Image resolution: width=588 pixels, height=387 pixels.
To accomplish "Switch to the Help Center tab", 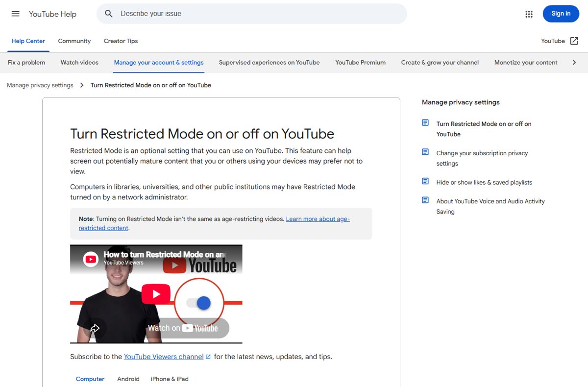I will tap(28, 41).
